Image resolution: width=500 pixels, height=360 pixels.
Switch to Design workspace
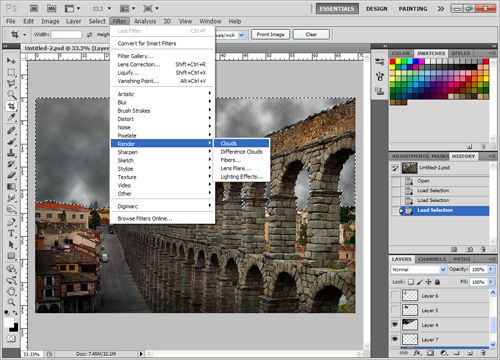pos(377,9)
